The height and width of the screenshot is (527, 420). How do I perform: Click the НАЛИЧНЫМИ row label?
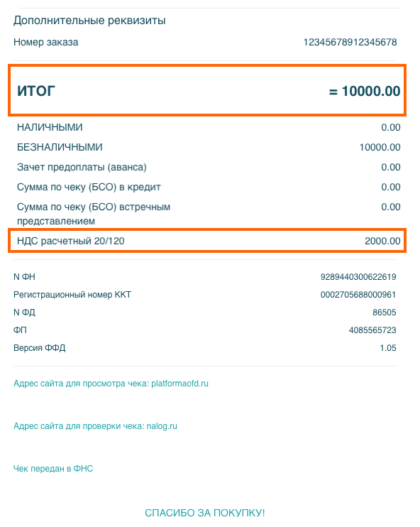pos(50,127)
